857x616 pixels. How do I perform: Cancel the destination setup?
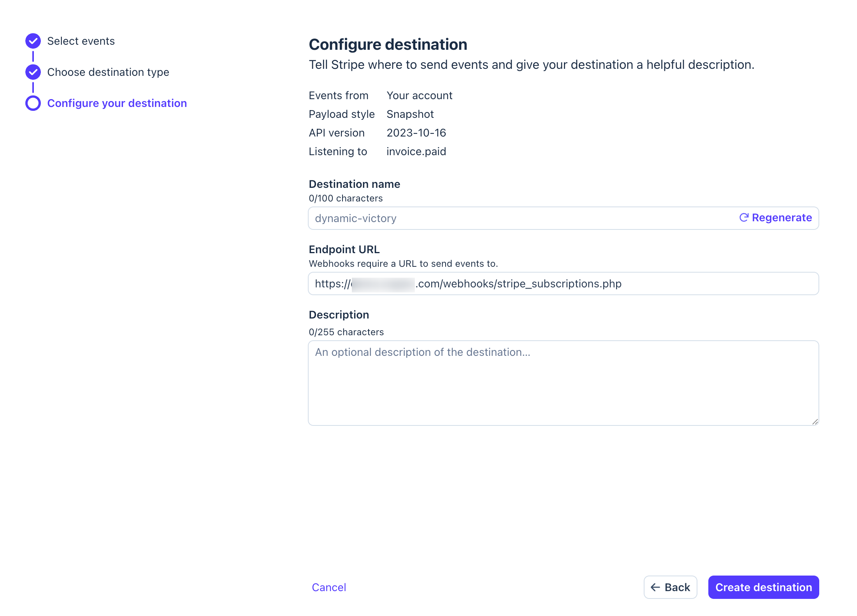[x=329, y=587]
